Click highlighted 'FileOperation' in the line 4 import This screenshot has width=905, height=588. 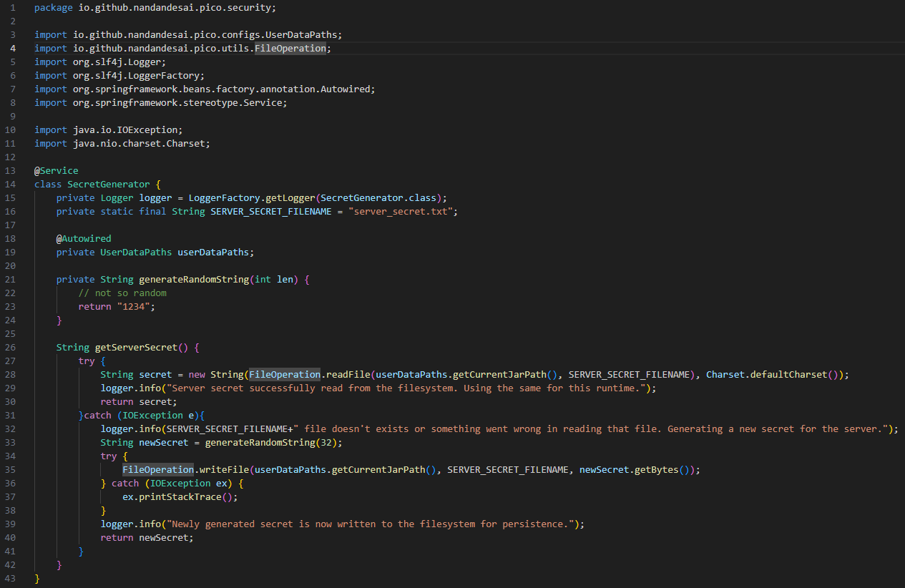(x=290, y=49)
